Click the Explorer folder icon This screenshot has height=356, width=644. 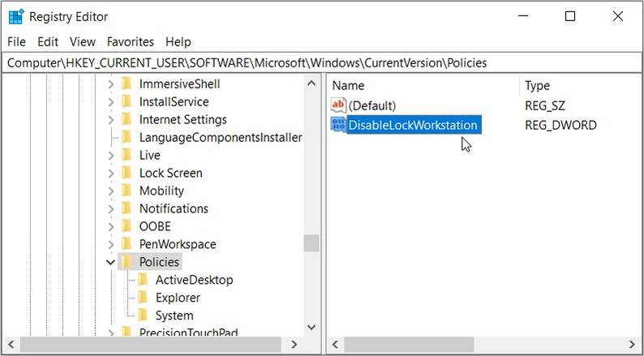pos(143,298)
